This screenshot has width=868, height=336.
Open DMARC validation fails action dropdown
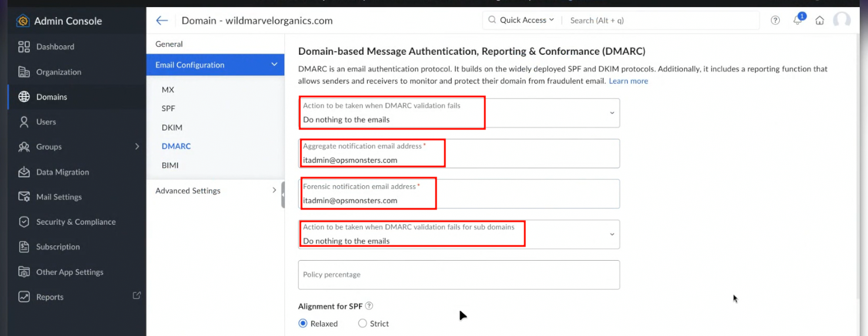611,113
